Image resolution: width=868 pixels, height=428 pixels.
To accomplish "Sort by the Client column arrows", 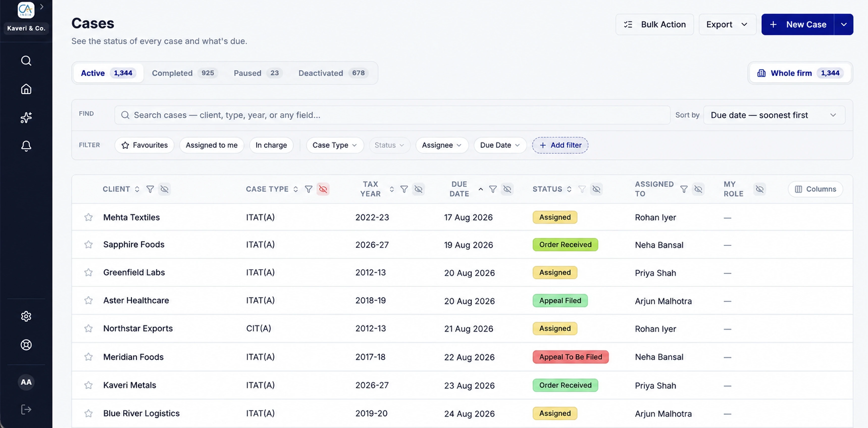I will (137, 189).
